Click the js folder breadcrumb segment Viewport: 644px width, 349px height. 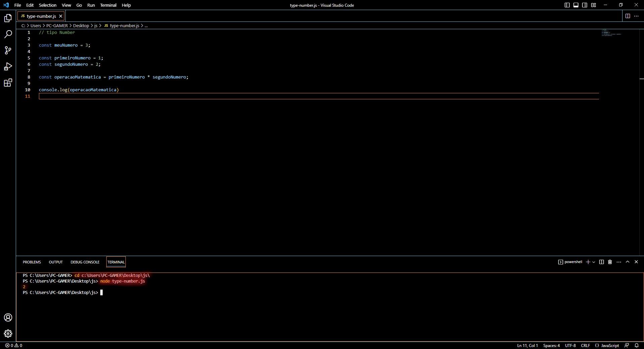point(96,26)
